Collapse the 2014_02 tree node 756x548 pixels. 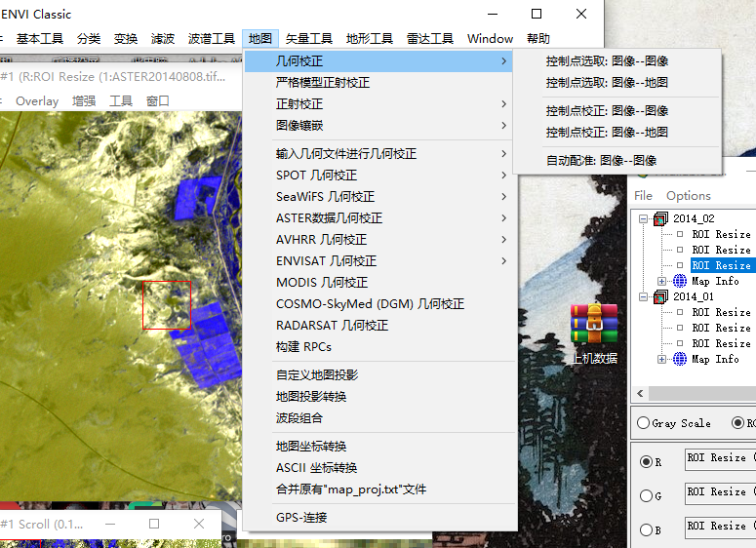tap(643, 218)
